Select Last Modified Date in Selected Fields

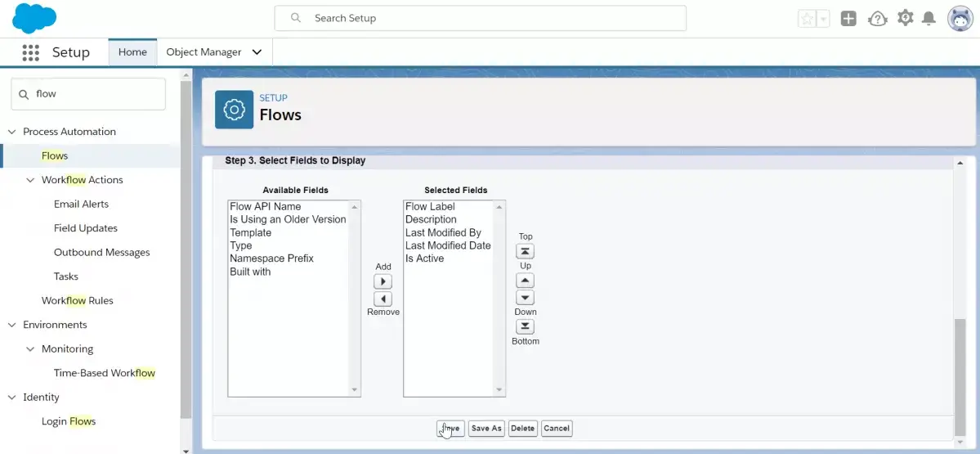pyautogui.click(x=448, y=245)
